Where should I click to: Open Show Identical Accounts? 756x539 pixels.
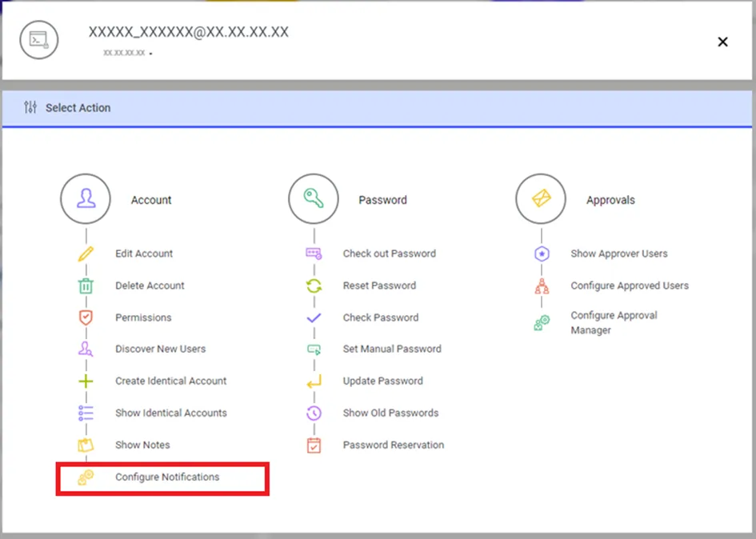170,413
